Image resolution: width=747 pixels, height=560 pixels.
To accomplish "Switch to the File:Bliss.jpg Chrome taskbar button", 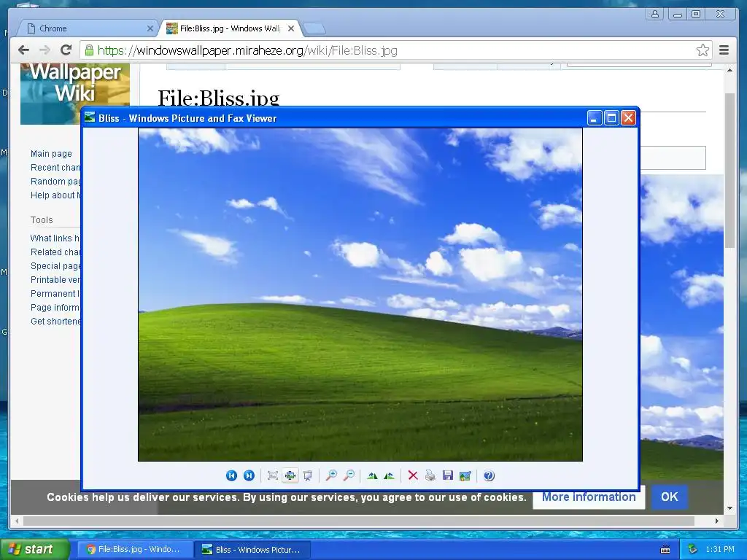I will pos(135,550).
